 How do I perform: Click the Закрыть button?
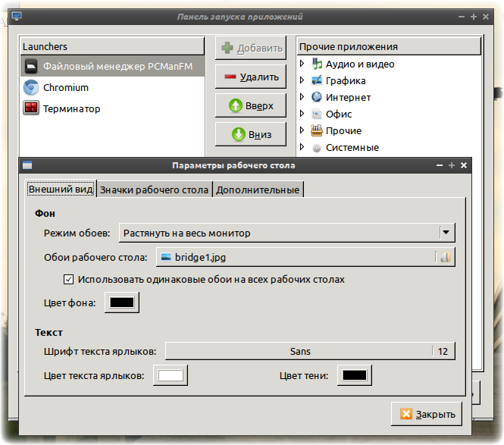(x=427, y=414)
